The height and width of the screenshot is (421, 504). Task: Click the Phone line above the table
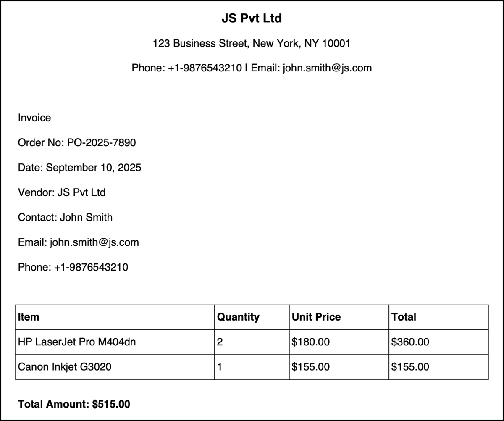(x=73, y=267)
